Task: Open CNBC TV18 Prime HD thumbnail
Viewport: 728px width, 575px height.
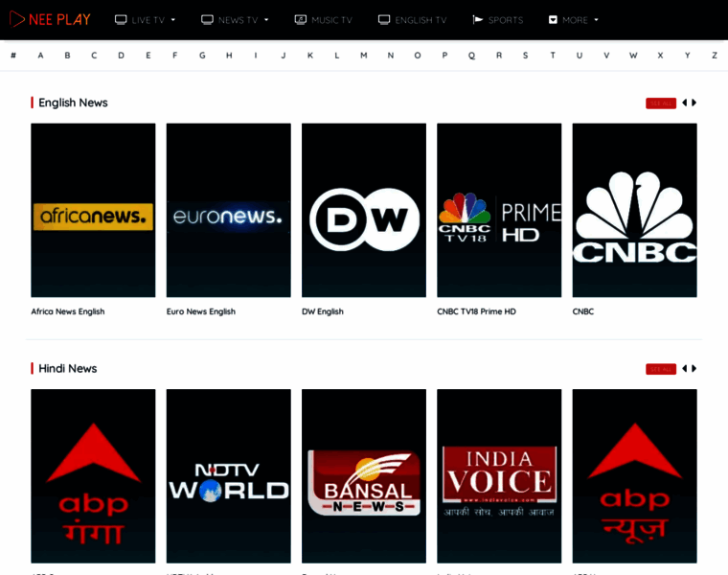Action: [499, 210]
